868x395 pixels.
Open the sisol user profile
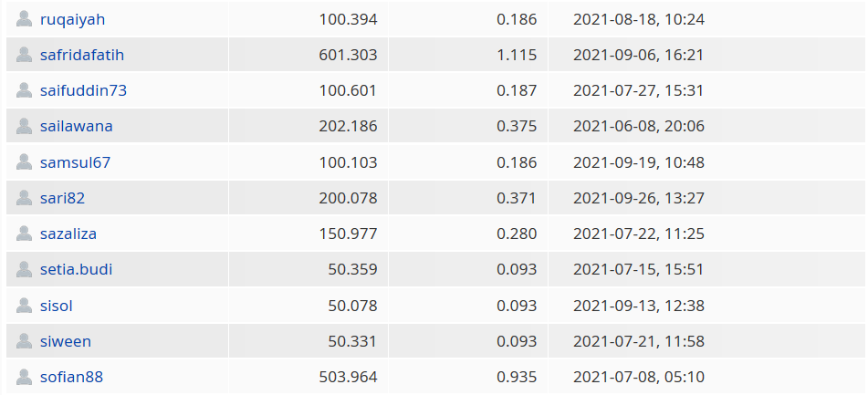57,306
